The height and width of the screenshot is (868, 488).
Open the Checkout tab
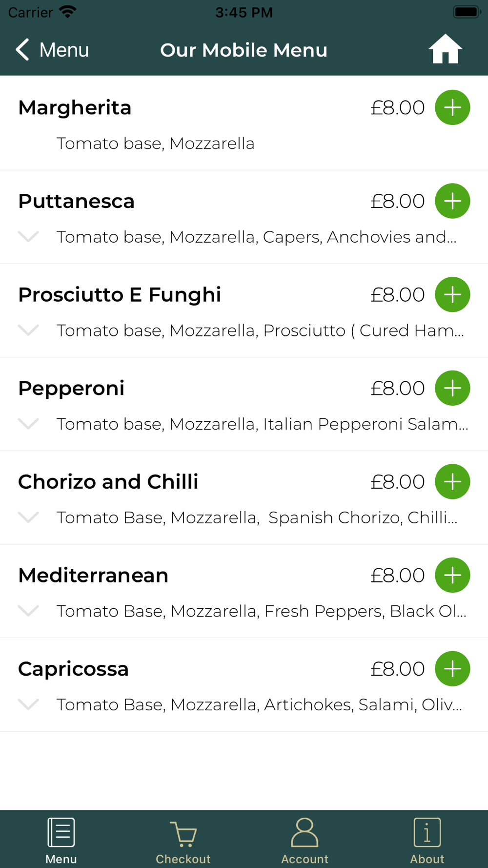click(183, 841)
